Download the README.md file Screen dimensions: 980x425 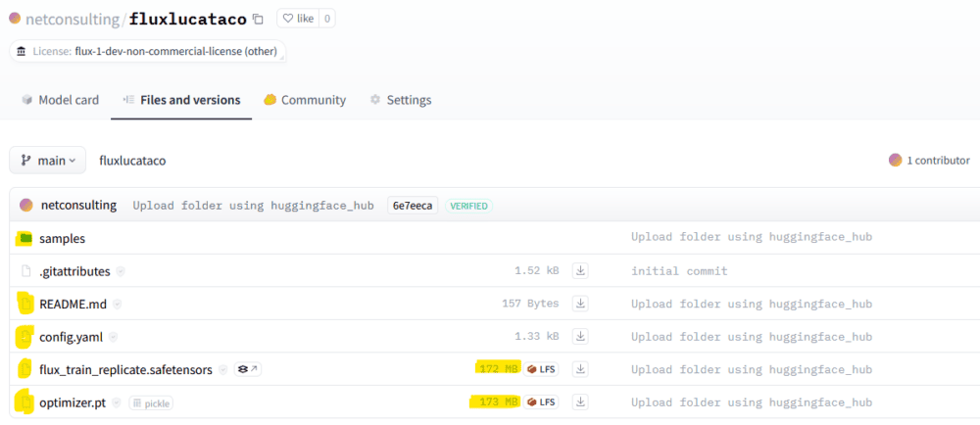click(580, 304)
